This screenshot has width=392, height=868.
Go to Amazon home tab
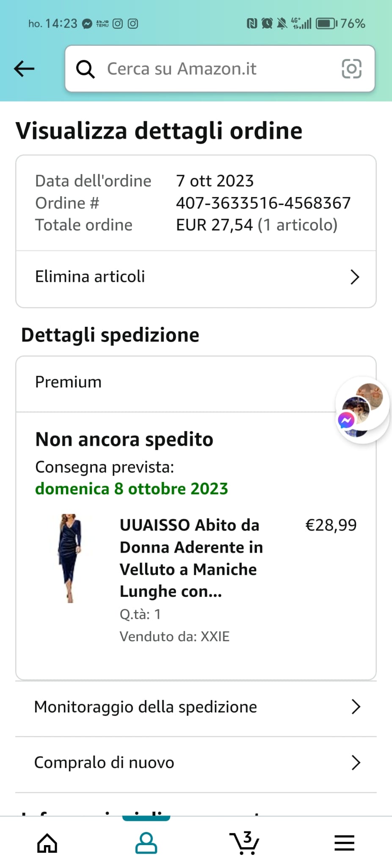[47, 843]
